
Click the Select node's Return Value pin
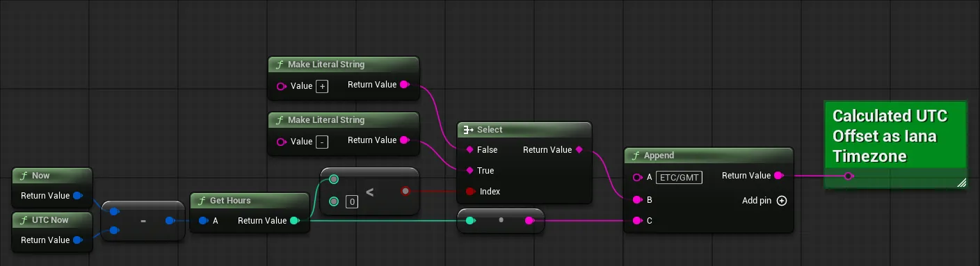pyautogui.click(x=579, y=150)
